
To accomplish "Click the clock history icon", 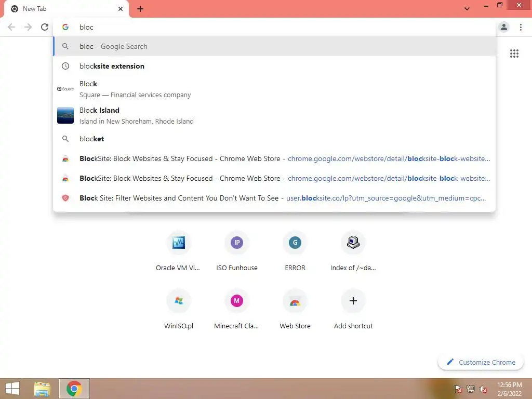I will (x=65, y=66).
